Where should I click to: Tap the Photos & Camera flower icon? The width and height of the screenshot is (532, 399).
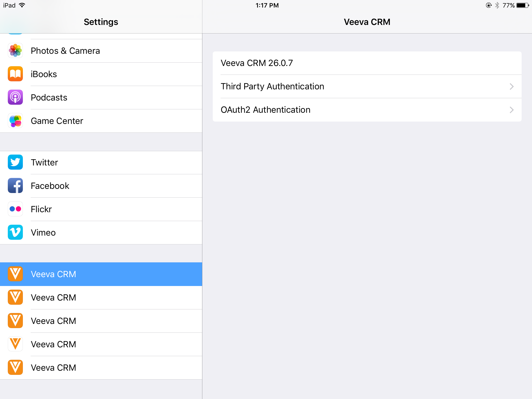[15, 51]
